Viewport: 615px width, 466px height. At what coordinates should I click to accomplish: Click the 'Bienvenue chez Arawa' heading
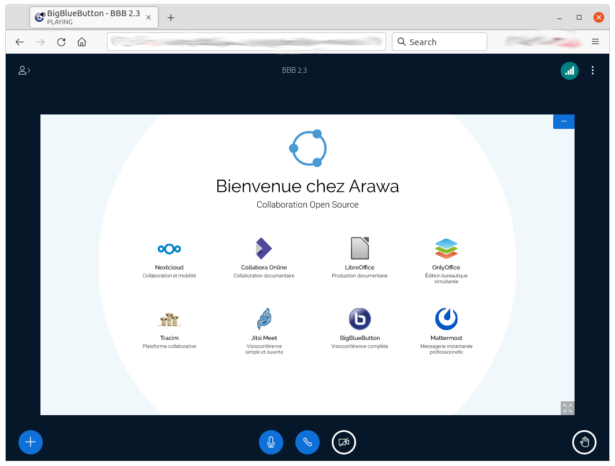(308, 186)
